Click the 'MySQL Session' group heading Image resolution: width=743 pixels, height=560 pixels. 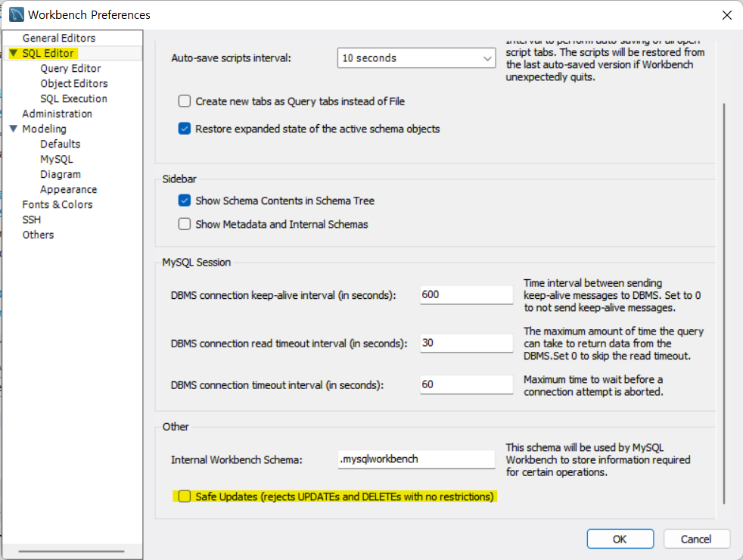click(x=196, y=263)
